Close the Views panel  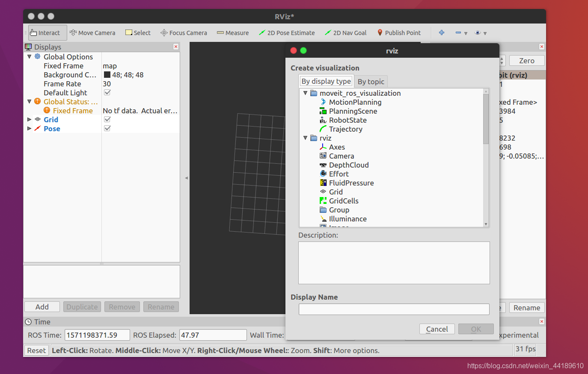(541, 47)
